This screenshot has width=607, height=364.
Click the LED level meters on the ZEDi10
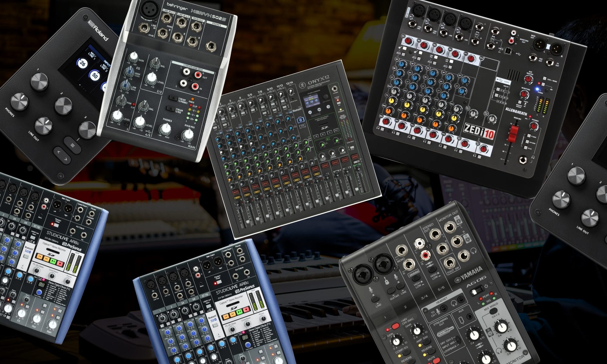coord(543,106)
